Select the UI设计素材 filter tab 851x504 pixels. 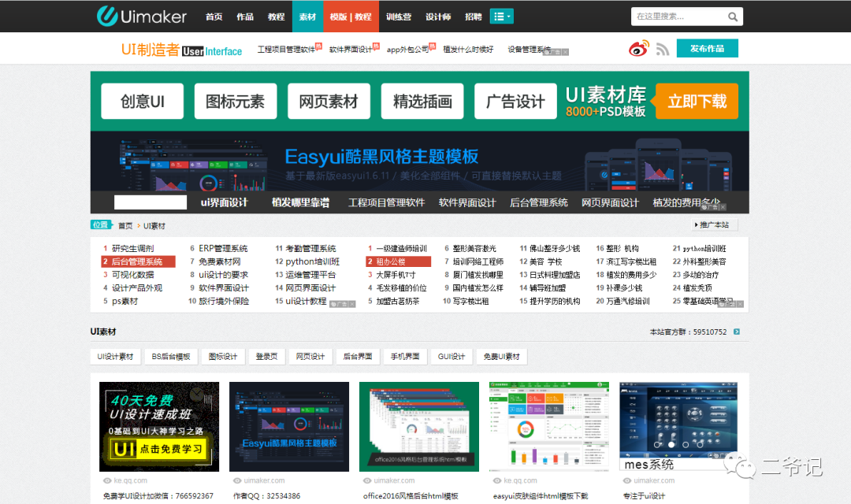point(115,357)
